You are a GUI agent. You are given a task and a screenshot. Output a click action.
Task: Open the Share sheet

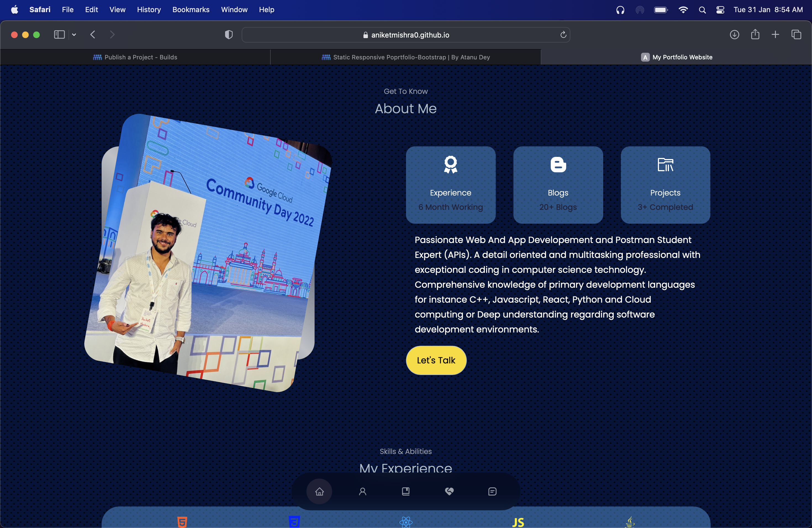click(x=755, y=34)
